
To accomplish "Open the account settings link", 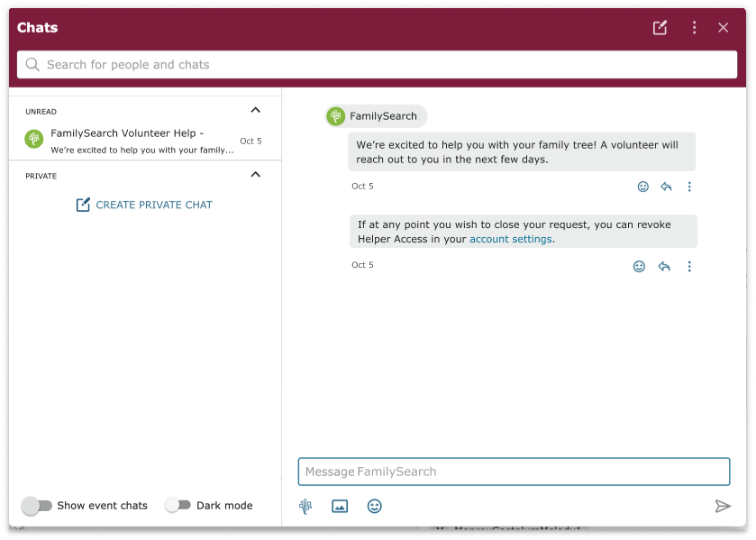I will tap(510, 239).
